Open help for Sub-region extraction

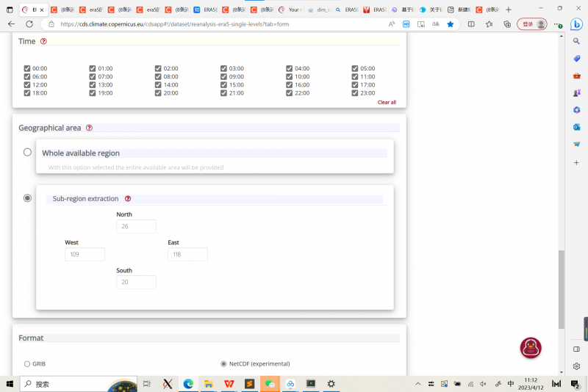[128, 199]
